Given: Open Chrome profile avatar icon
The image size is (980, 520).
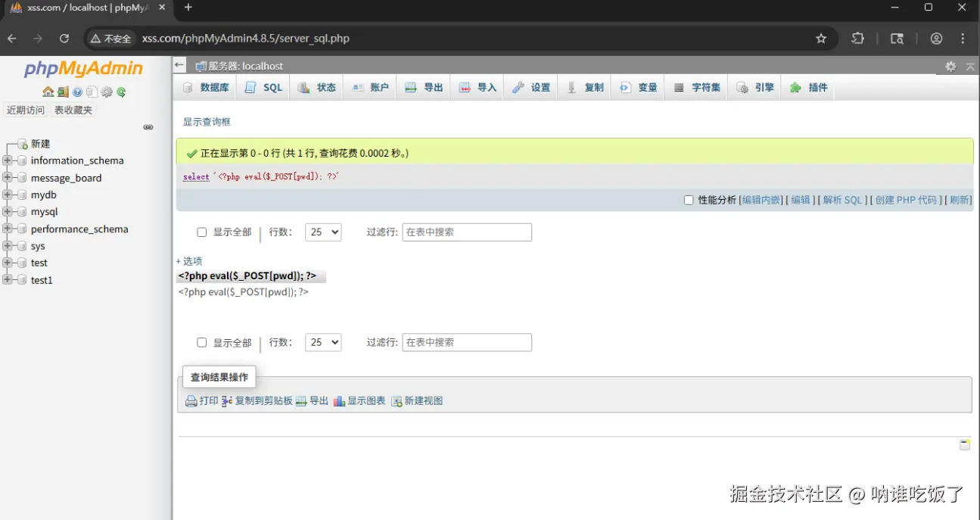Looking at the screenshot, I should (937, 39).
